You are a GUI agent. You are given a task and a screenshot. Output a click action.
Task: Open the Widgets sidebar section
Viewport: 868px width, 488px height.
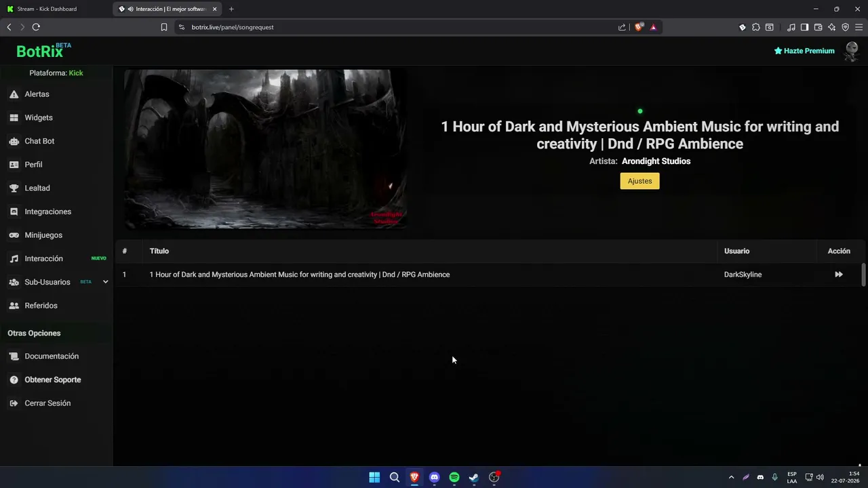point(39,118)
